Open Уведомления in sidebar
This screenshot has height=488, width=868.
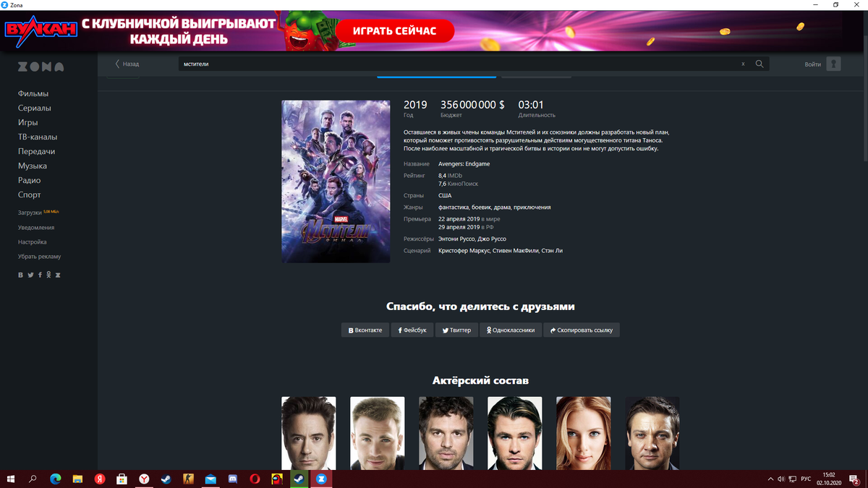coord(36,227)
